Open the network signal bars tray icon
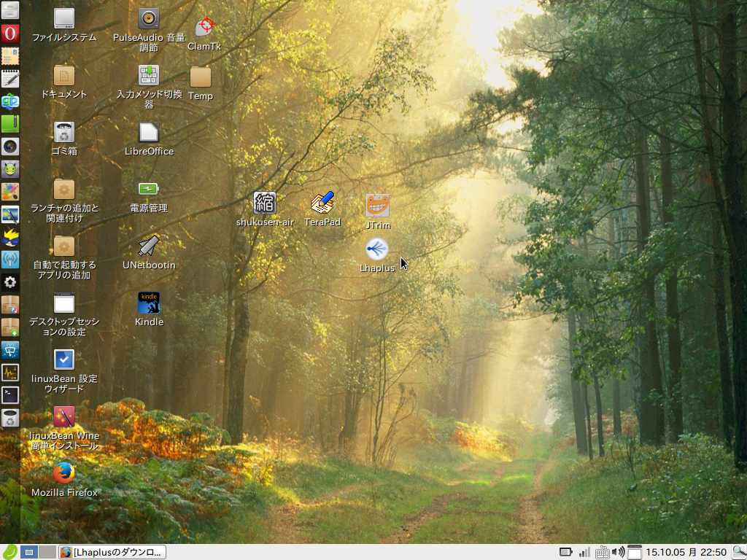This screenshot has height=560, width=747. click(584, 553)
